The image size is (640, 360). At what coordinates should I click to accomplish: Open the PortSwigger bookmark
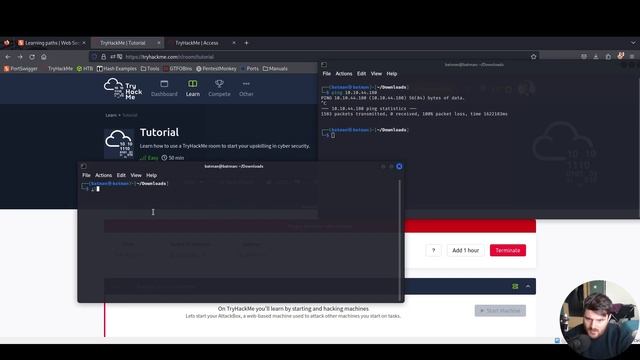[21, 69]
